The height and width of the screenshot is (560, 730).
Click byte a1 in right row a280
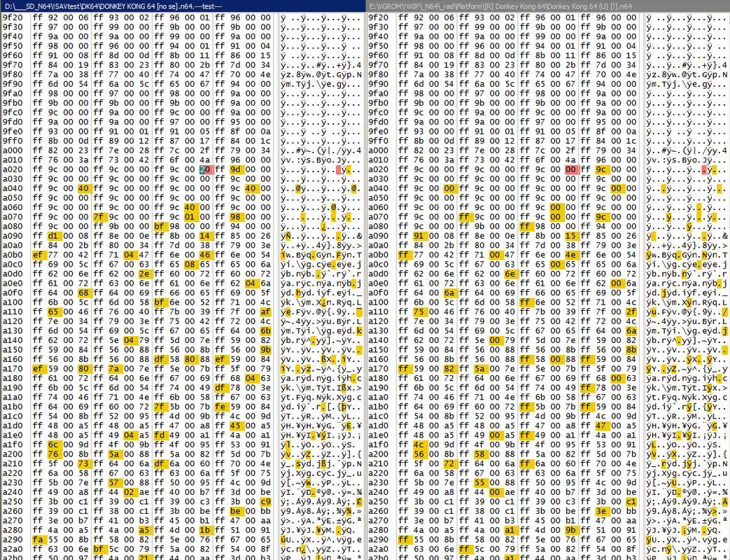(510, 530)
